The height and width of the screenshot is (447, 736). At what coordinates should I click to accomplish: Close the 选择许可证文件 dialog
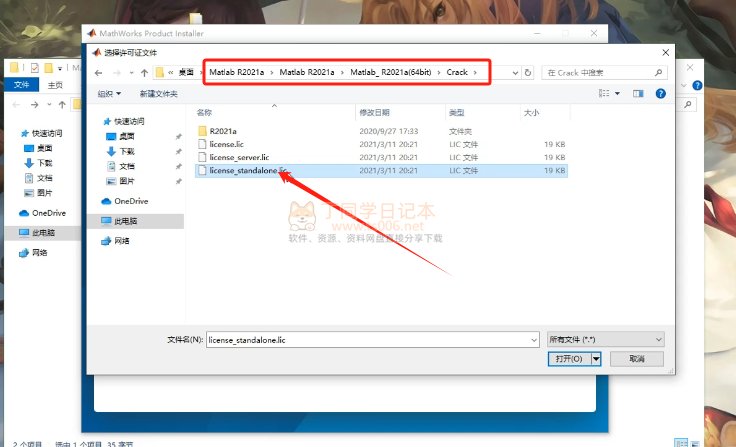coord(665,53)
